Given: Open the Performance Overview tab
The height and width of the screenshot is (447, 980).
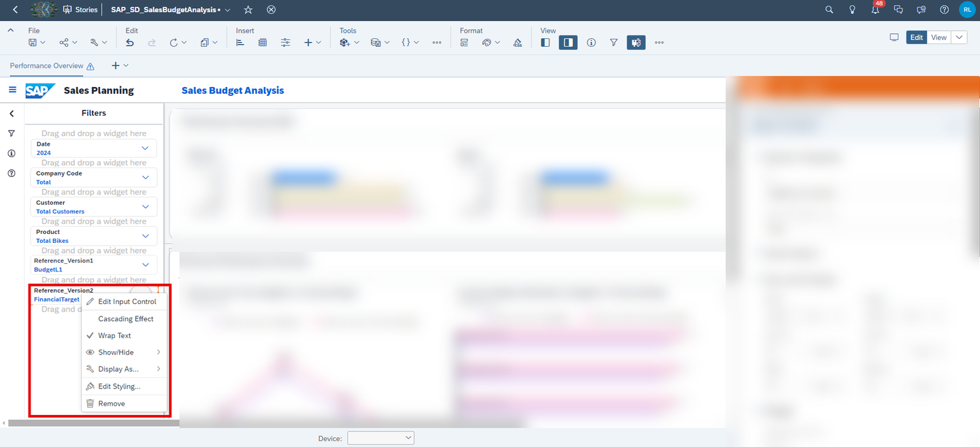Looking at the screenshot, I should coord(46,65).
